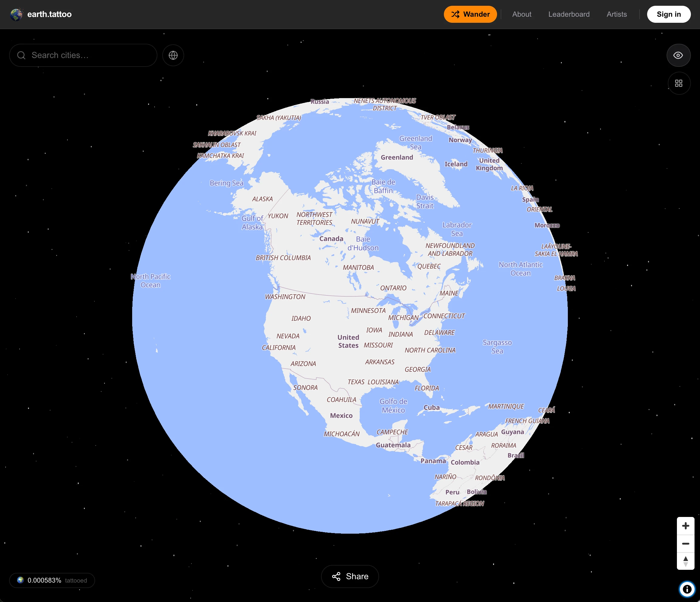Open the grid view icon
The width and height of the screenshot is (700, 602).
tap(678, 83)
